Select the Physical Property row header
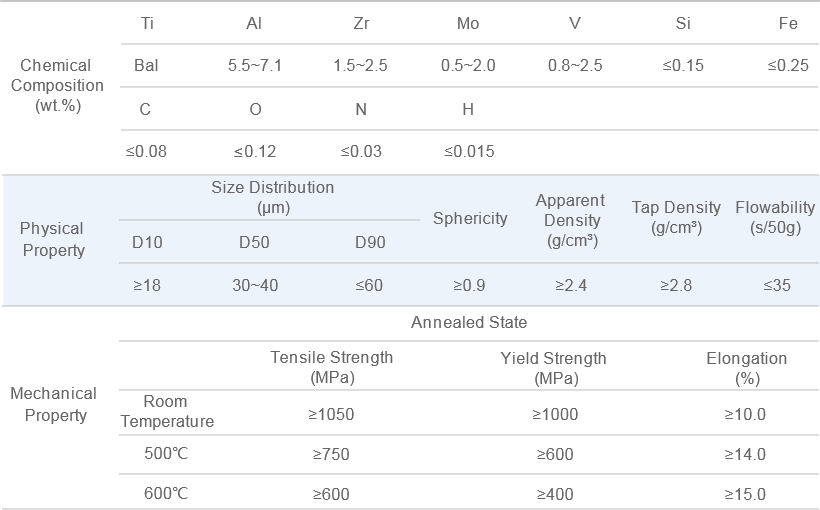The height and width of the screenshot is (510, 820). click(x=52, y=239)
